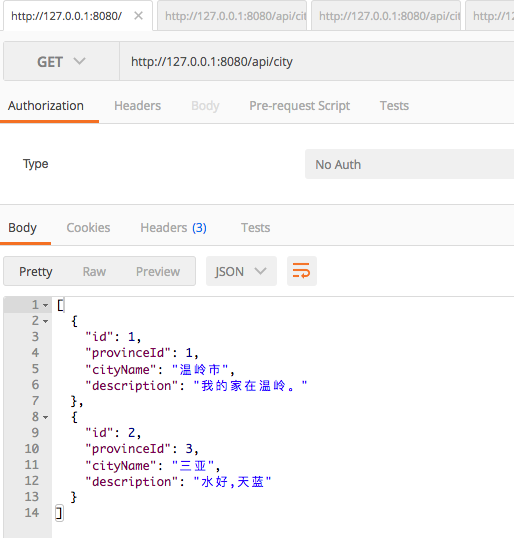The height and width of the screenshot is (538, 514).
Task: Switch response view to Preview
Action: (158, 271)
